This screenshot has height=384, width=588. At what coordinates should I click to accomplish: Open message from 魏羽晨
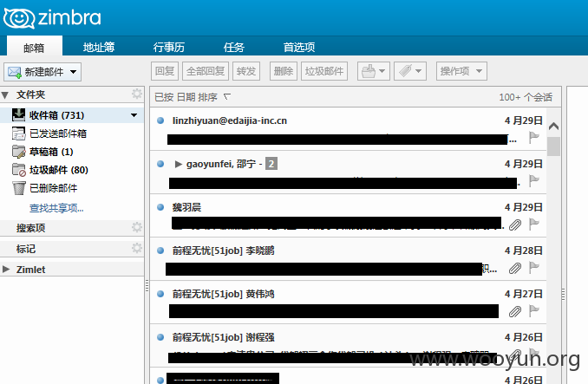tap(348, 216)
